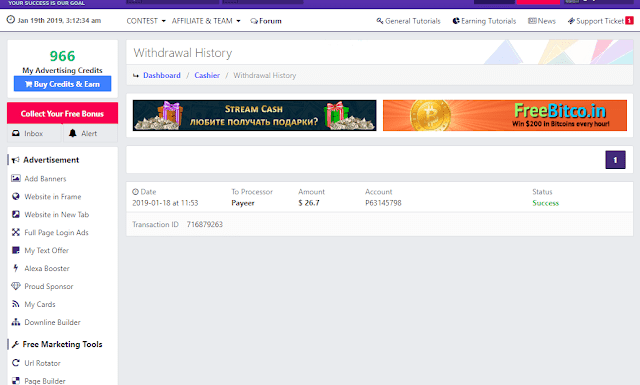Open Downline Builder

(x=52, y=322)
